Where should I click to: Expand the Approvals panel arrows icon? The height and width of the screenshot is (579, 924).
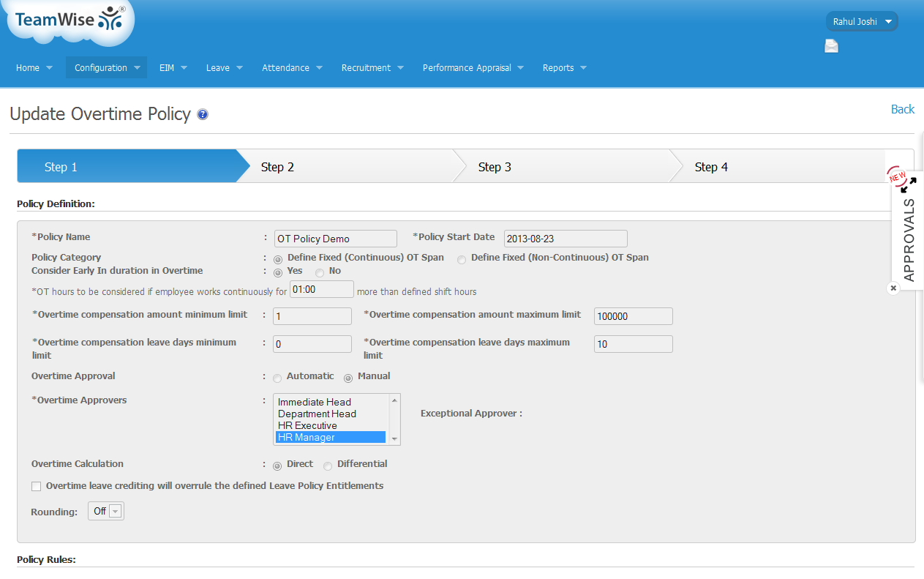[908, 185]
